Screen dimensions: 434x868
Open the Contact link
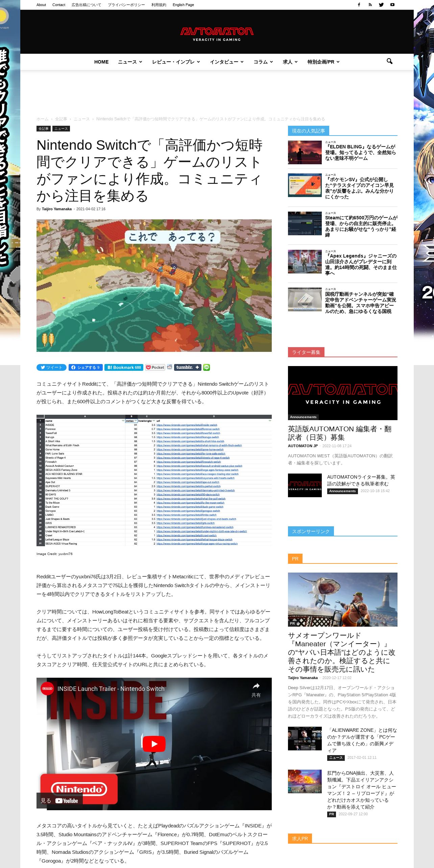[59, 5]
